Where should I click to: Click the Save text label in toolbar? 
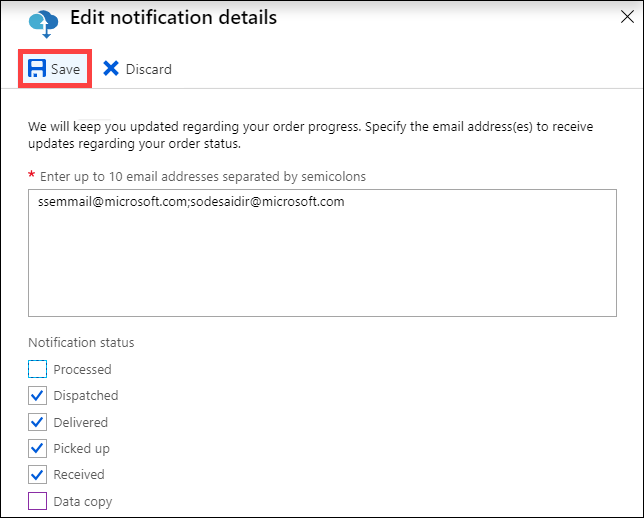[x=65, y=69]
